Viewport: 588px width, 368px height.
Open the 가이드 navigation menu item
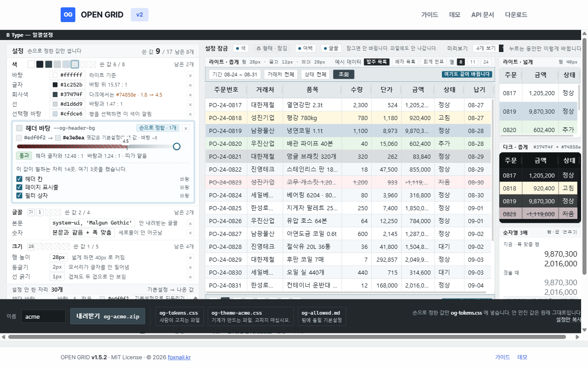(x=430, y=15)
